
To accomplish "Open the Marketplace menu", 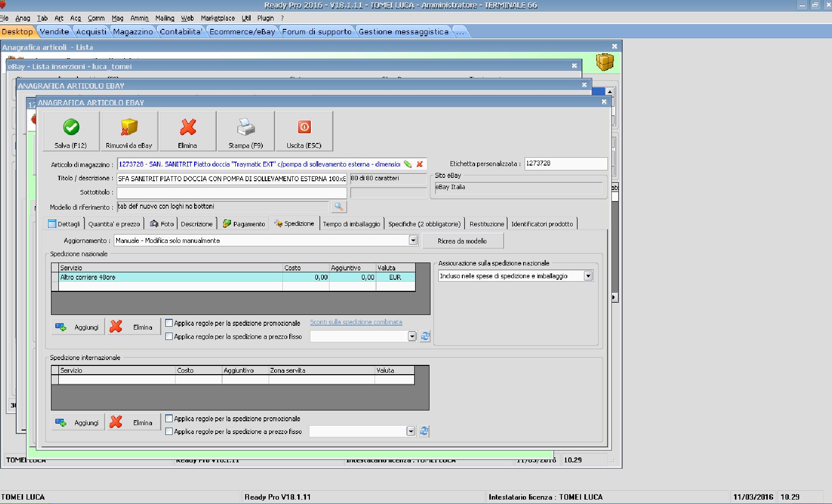I will coord(218,18).
